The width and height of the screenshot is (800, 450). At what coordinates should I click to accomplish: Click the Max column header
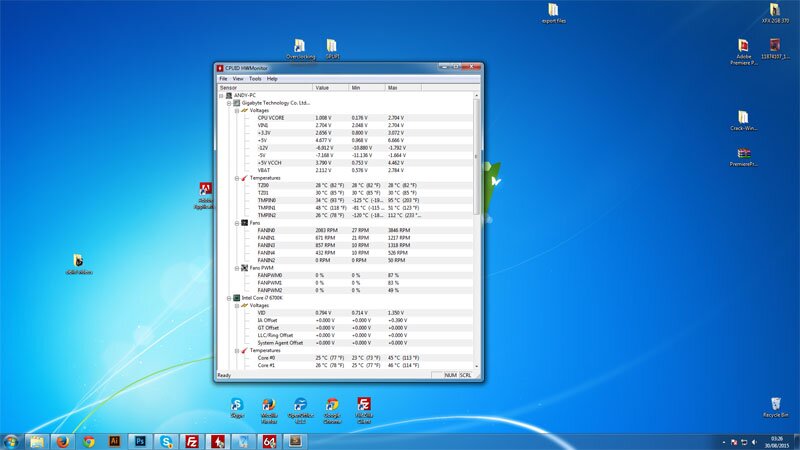click(x=403, y=88)
